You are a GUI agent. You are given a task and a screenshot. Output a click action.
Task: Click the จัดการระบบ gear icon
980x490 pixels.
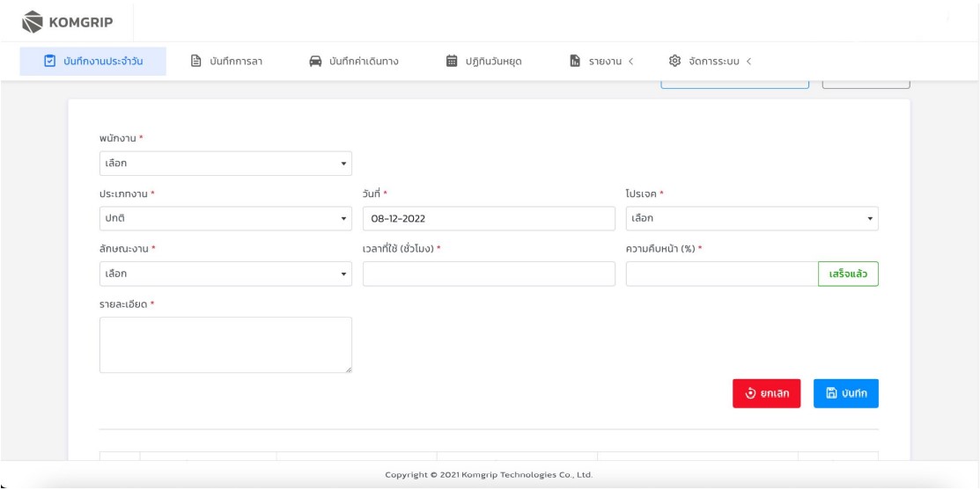coord(675,62)
